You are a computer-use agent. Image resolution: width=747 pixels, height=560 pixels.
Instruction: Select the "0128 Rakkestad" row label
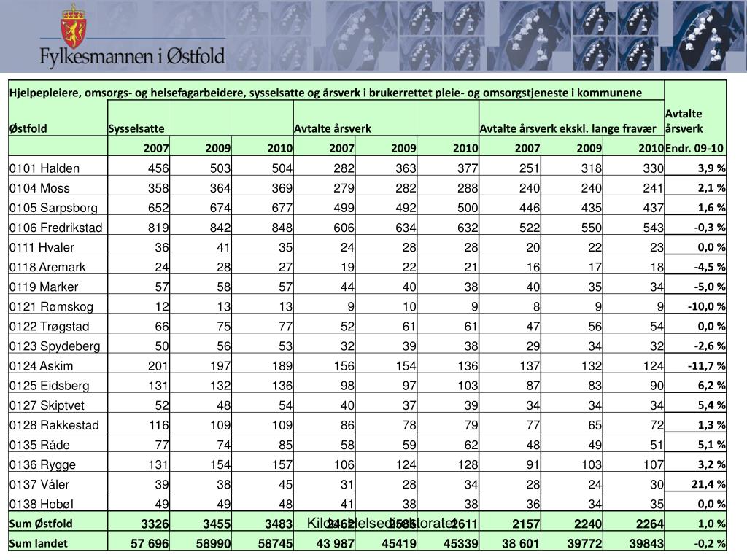tap(54, 425)
